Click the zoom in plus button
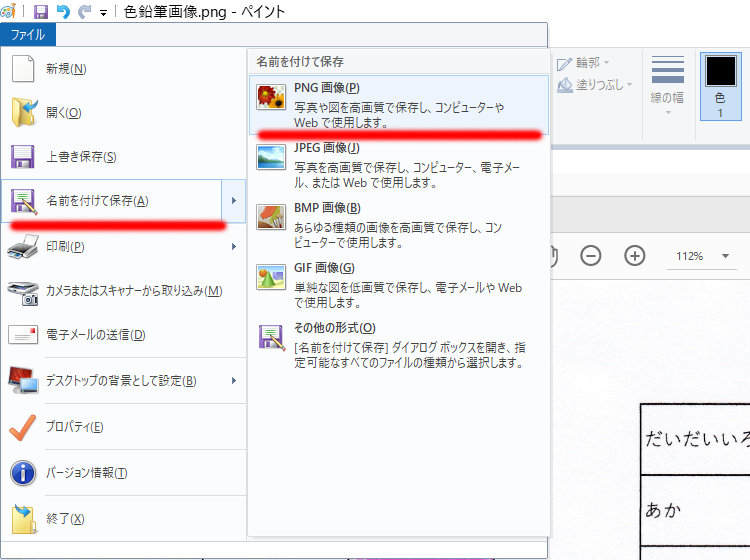The height and width of the screenshot is (560, 750). coord(635,256)
